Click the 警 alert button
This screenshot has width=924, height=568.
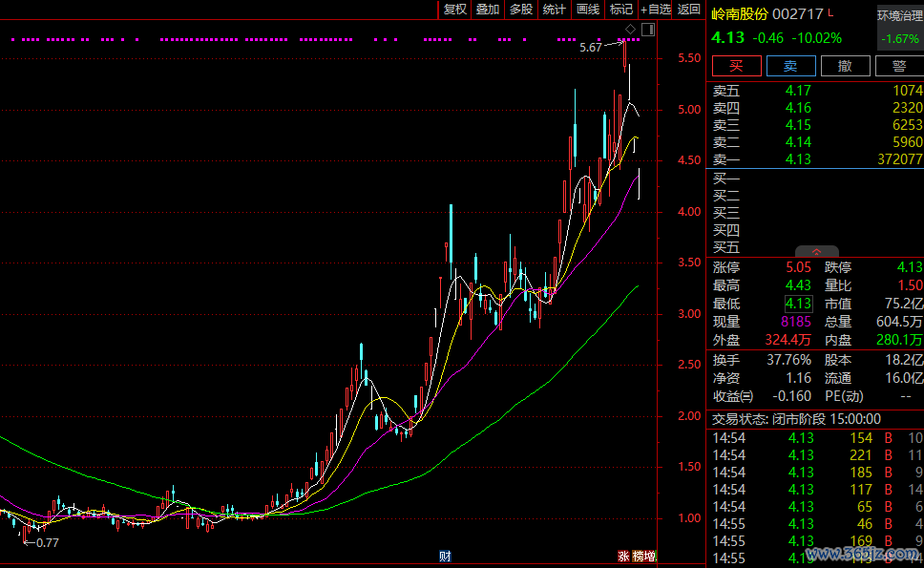click(x=898, y=66)
